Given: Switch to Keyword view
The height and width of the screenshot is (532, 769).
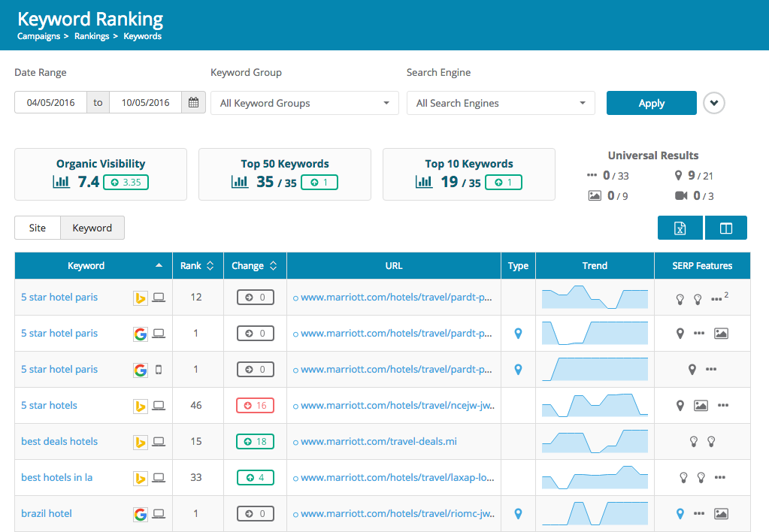Looking at the screenshot, I should coord(92,228).
